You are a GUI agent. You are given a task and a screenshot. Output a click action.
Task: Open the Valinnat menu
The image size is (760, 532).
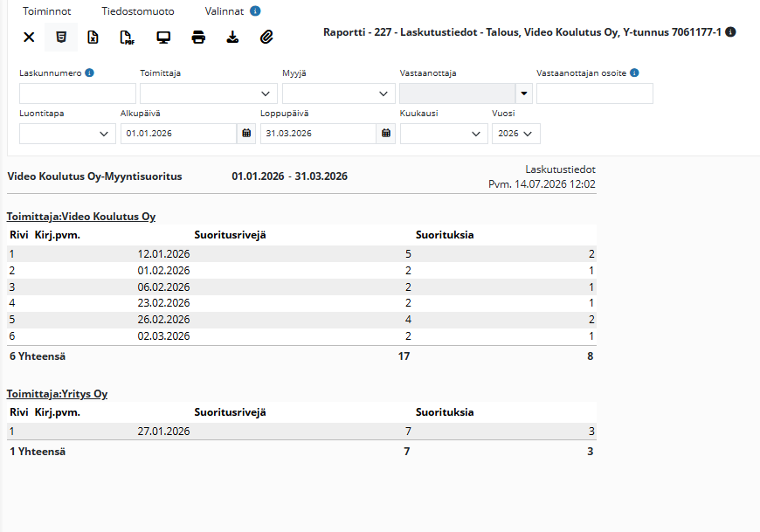coord(224,11)
